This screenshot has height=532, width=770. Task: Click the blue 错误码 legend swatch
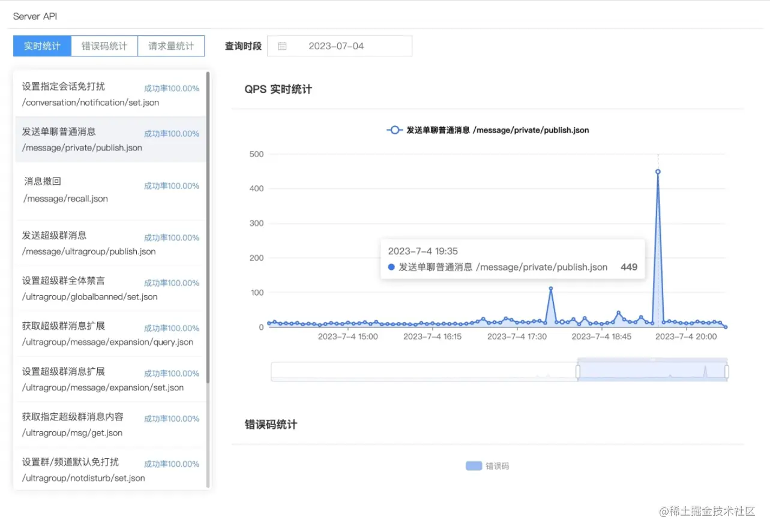click(474, 465)
